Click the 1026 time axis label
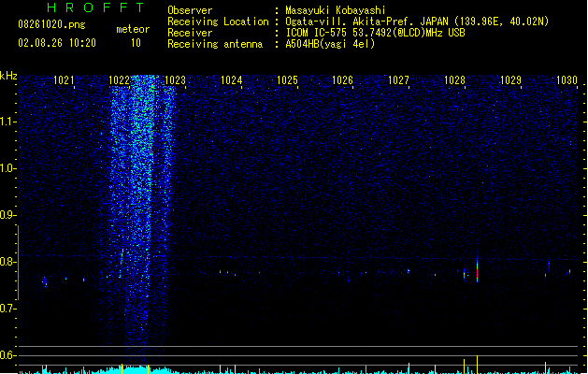 (343, 80)
